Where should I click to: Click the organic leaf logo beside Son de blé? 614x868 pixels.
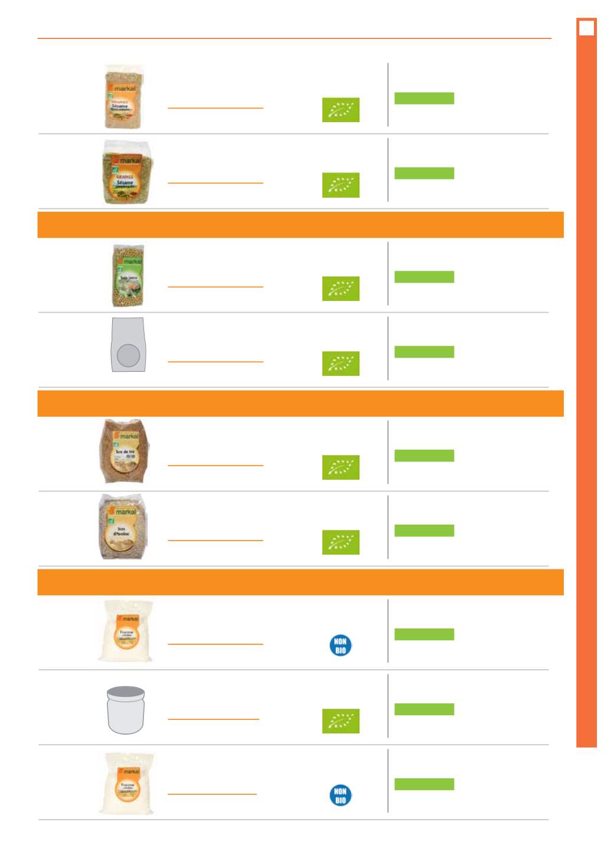[341, 467]
